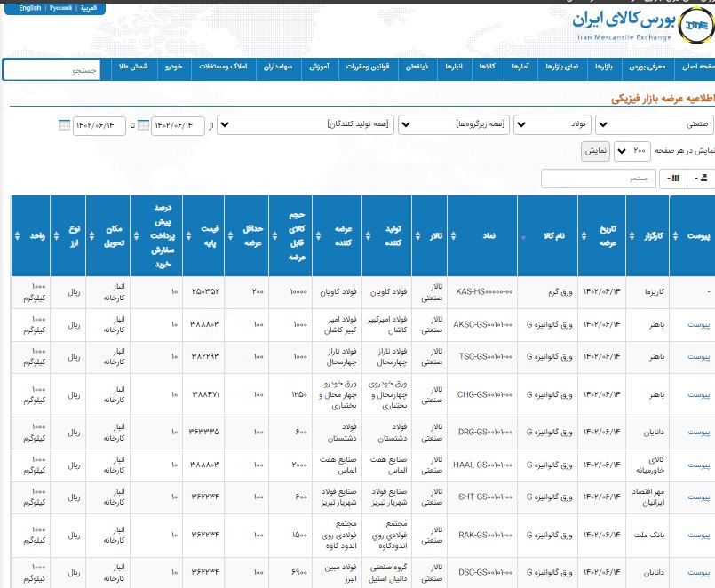Sort table by the تاریخ عرضه column arrows
Viewport: 715px width, 588px height.
click(x=584, y=236)
